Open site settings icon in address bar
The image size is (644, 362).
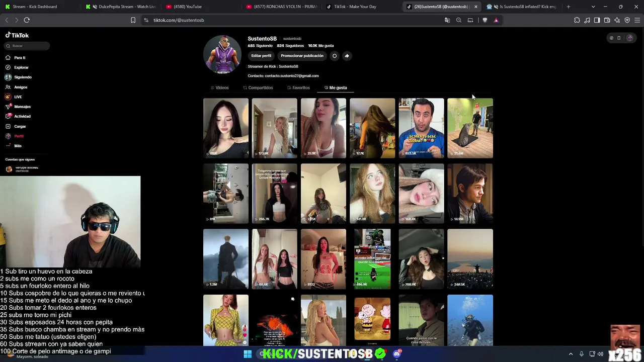pyautogui.click(x=146, y=20)
